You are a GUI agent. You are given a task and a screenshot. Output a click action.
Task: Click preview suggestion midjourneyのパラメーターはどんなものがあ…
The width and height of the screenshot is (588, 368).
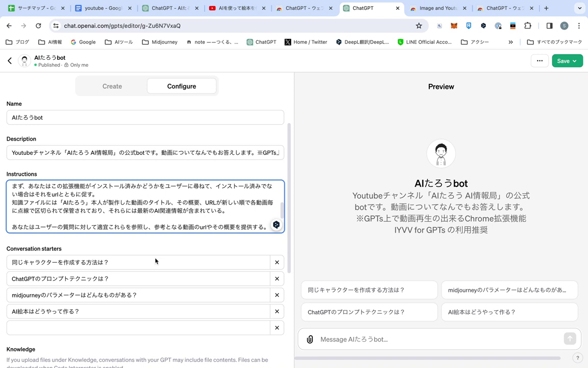coord(509,290)
